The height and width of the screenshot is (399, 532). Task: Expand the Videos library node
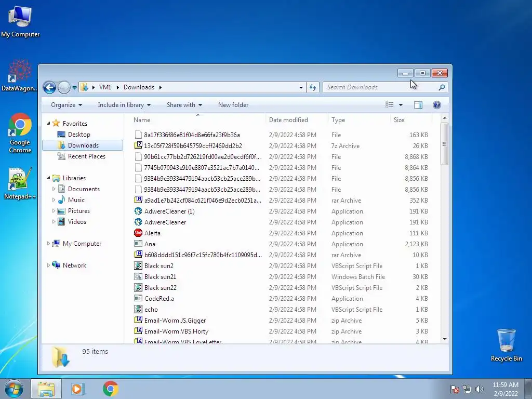coord(54,221)
